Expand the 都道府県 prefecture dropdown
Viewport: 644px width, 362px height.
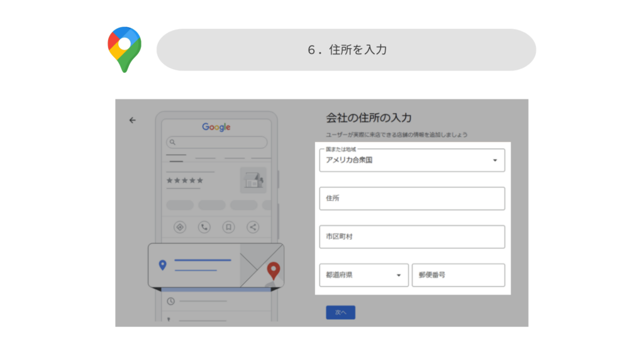tap(364, 275)
